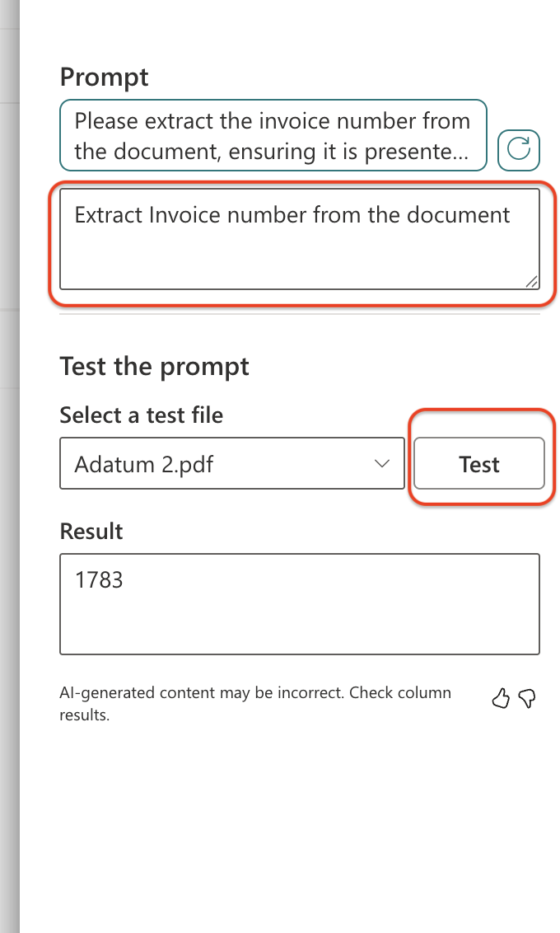Click the AI-generated content disclaimer text
The height and width of the screenshot is (933, 560).
(255, 703)
